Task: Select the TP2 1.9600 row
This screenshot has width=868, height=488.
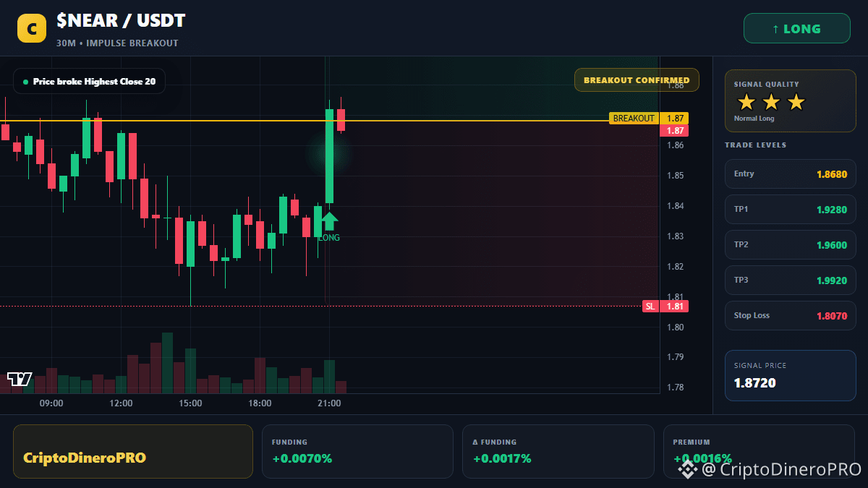Action: pos(791,244)
